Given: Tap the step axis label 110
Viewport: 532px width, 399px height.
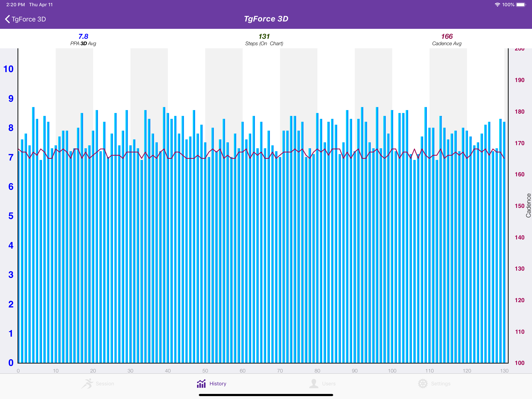Looking at the screenshot, I should pos(430,371).
